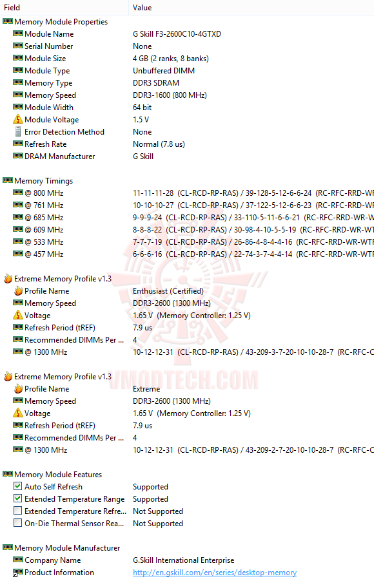The width and height of the screenshot is (374, 588).
Task: Toggle the Extended Temperature Refresh checkbox
Action: (17, 511)
